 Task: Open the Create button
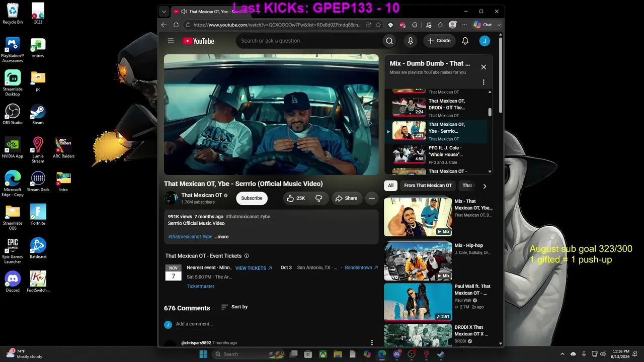pyautogui.click(x=439, y=41)
